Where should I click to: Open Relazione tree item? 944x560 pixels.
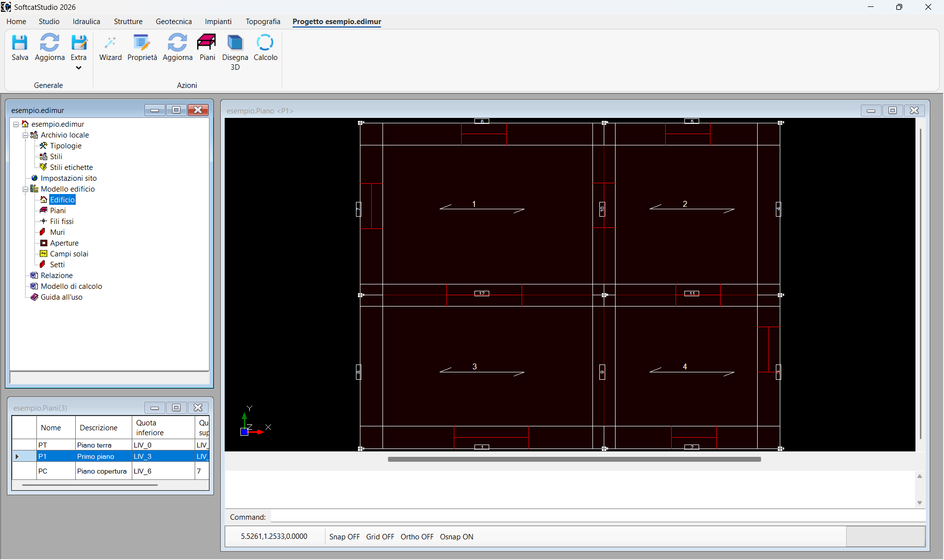pyautogui.click(x=57, y=276)
